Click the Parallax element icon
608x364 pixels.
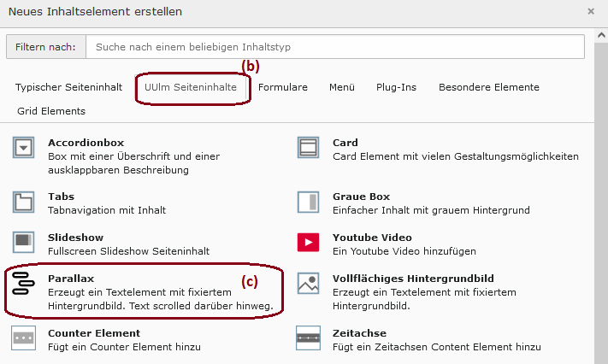coord(23,284)
